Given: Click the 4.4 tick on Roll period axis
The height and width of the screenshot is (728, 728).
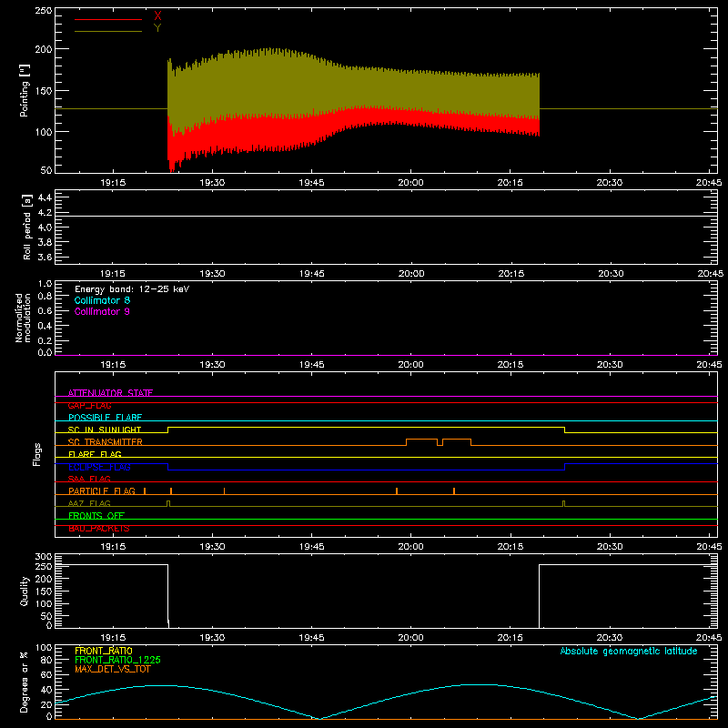Looking at the screenshot, I should (x=45, y=197).
